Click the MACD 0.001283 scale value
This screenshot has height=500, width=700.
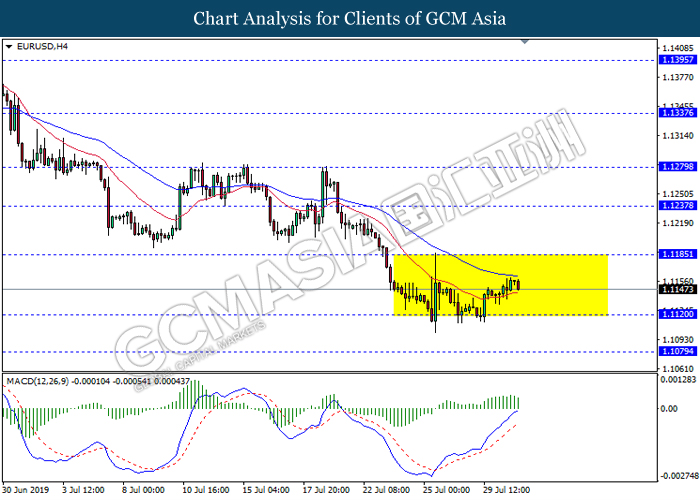[678, 379]
